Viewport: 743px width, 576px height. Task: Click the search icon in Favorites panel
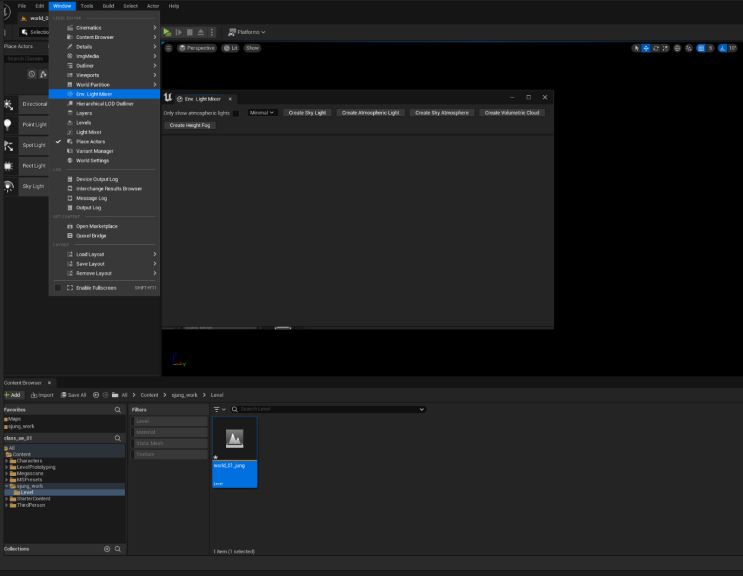pyautogui.click(x=117, y=409)
